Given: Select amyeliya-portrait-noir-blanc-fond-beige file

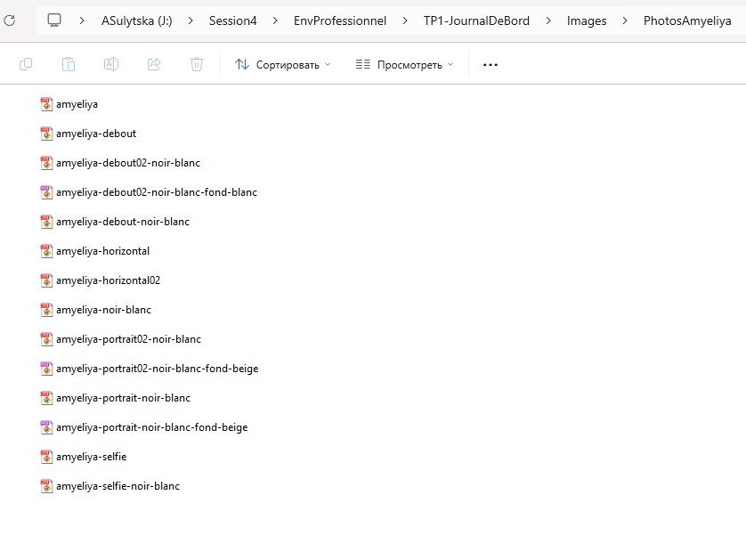Looking at the screenshot, I should pyautogui.click(x=151, y=427).
